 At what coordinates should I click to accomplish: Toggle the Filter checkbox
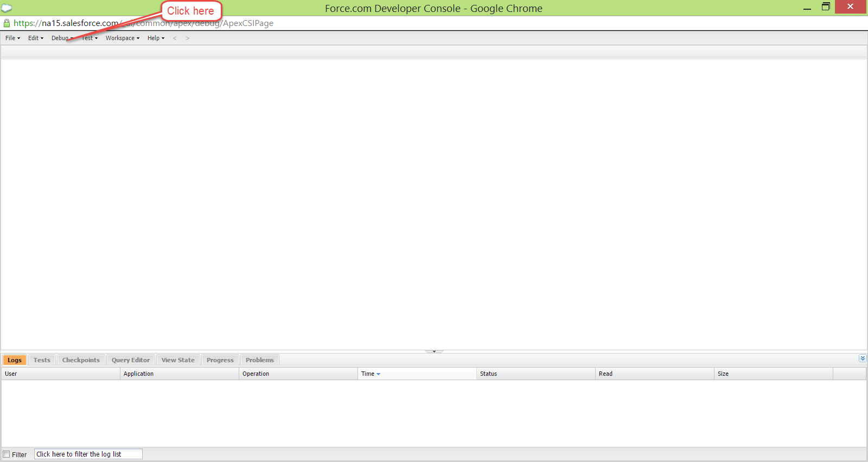coord(7,454)
